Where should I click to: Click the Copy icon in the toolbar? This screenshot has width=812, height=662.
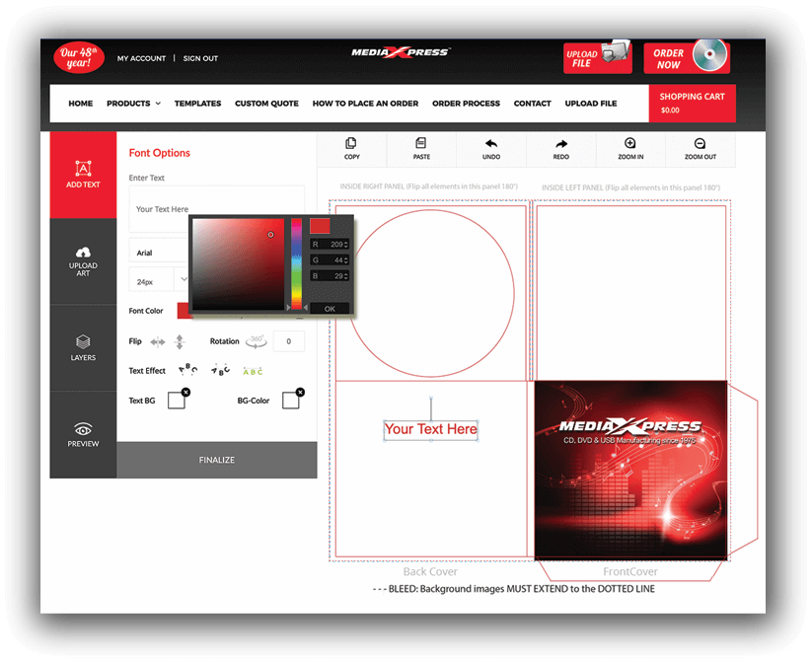click(x=351, y=144)
